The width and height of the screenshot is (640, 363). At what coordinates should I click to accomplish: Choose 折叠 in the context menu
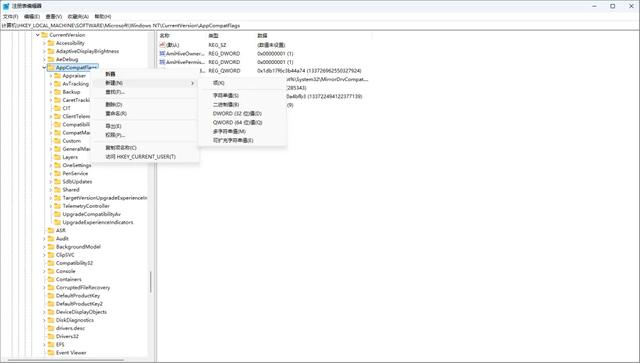(x=145, y=74)
